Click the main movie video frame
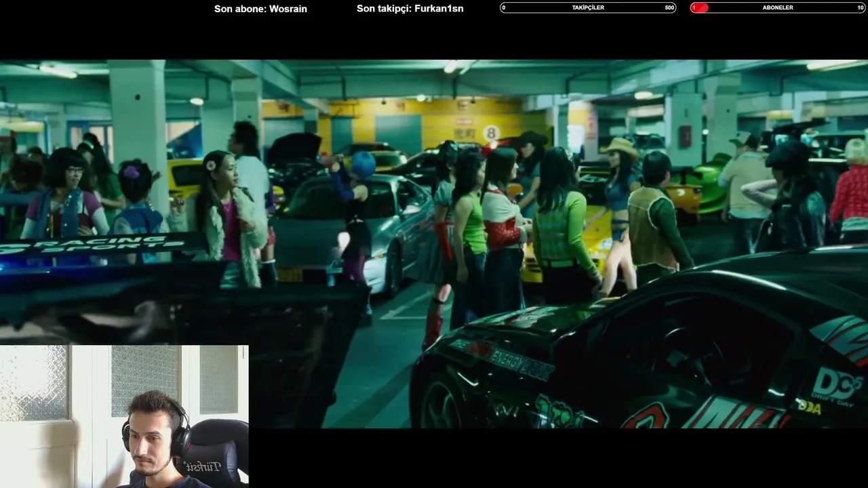The image size is (868, 488). (x=434, y=244)
